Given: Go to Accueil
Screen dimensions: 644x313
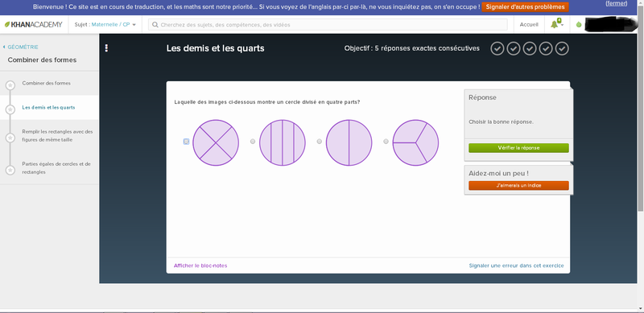Looking at the screenshot, I should (529, 25).
